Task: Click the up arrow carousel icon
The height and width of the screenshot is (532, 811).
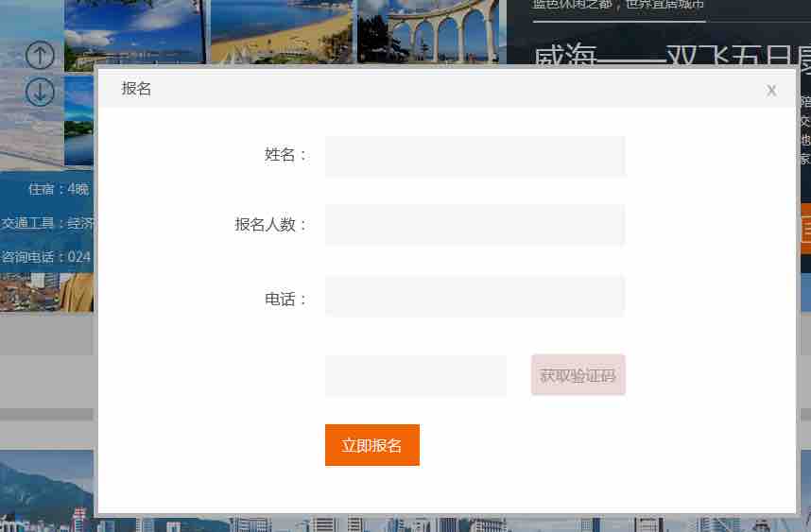Action: [40, 56]
